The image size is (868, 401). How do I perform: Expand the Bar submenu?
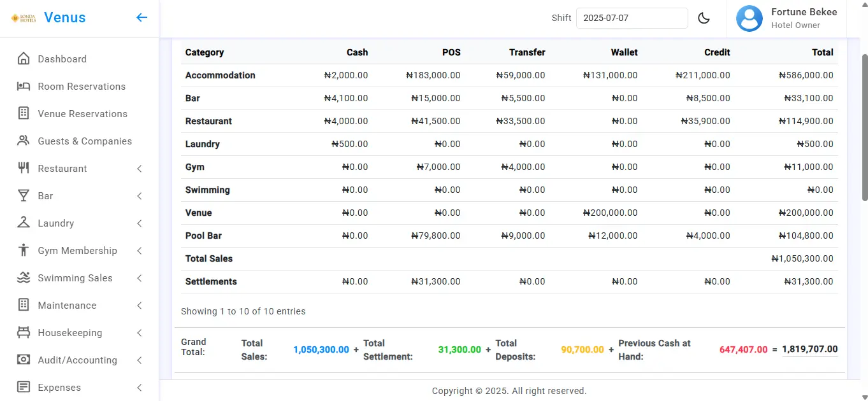tap(139, 195)
